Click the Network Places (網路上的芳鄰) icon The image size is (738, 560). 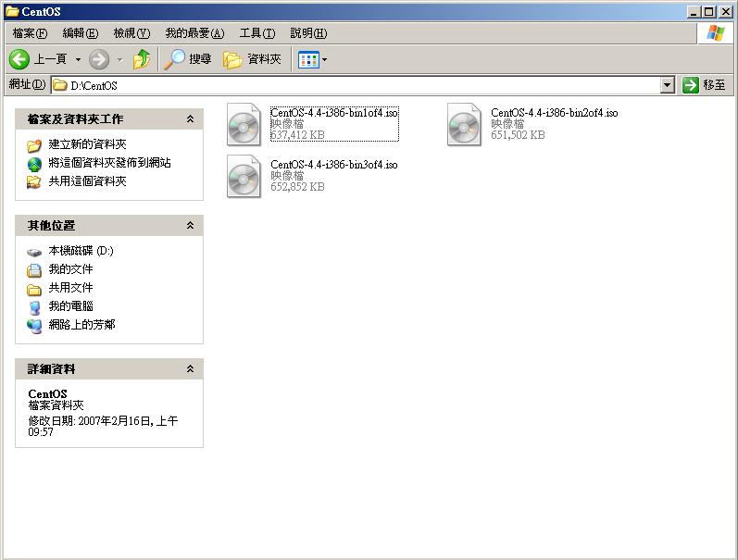pyautogui.click(x=34, y=326)
